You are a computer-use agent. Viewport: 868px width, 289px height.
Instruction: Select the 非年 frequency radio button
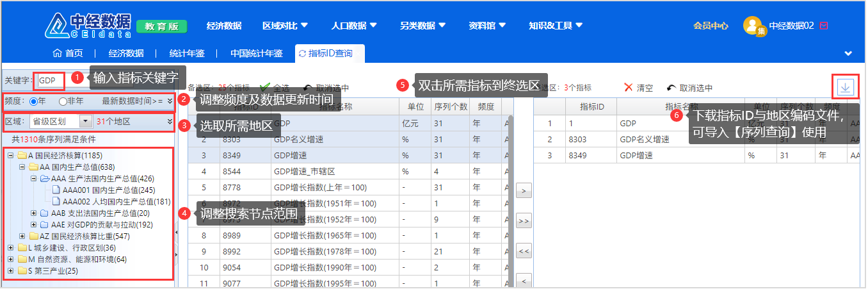click(63, 101)
